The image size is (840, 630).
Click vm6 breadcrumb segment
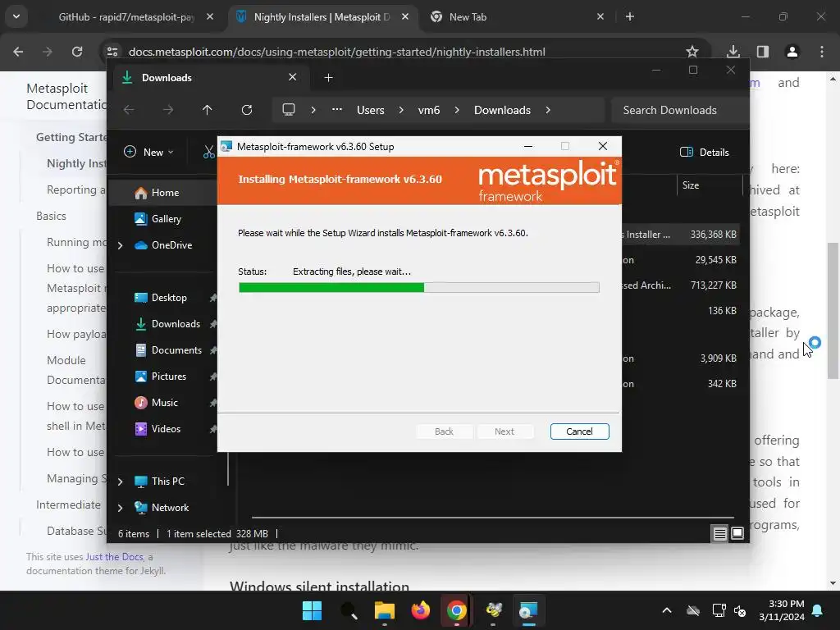(428, 110)
